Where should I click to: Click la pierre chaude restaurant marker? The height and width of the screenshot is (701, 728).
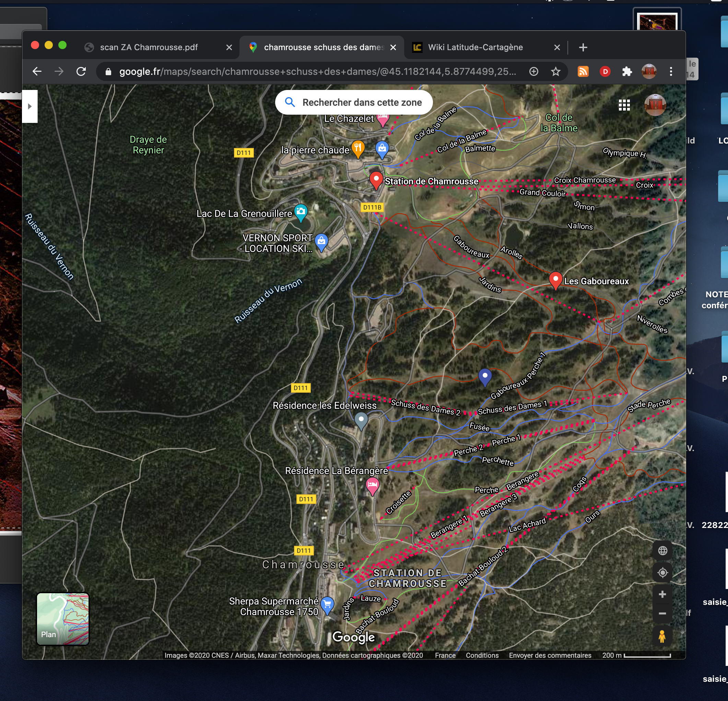pos(358,148)
